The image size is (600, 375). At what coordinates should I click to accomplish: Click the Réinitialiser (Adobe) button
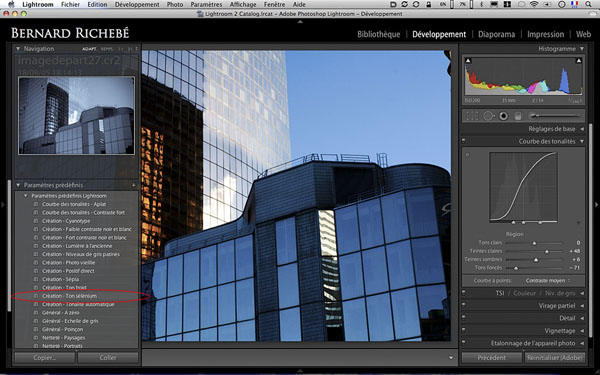pyautogui.click(x=554, y=358)
